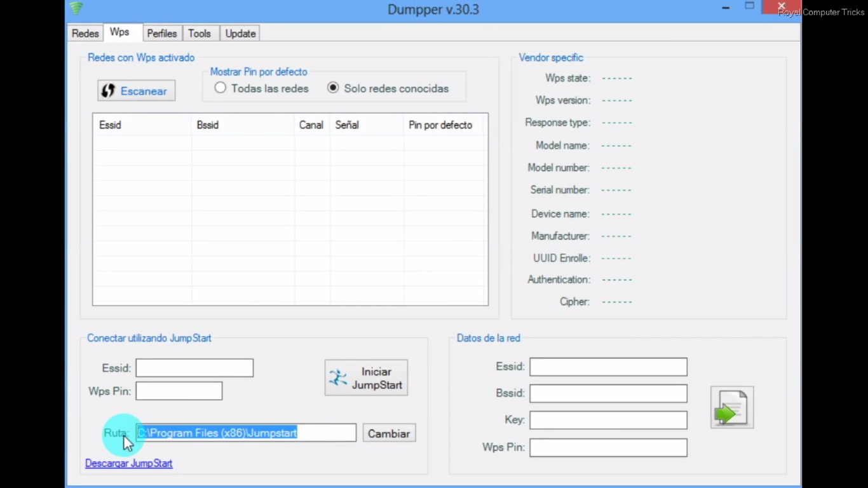Switch to the Tools tab

point(200,33)
